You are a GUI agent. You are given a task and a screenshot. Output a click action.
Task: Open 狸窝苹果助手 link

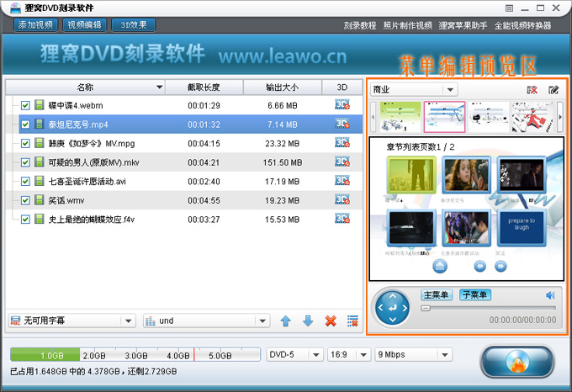point(463,25)
